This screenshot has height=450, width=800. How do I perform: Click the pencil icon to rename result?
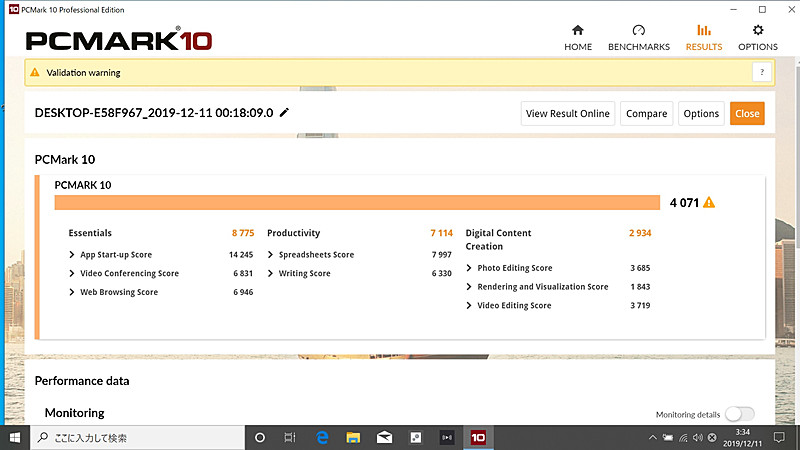(285, 112)
